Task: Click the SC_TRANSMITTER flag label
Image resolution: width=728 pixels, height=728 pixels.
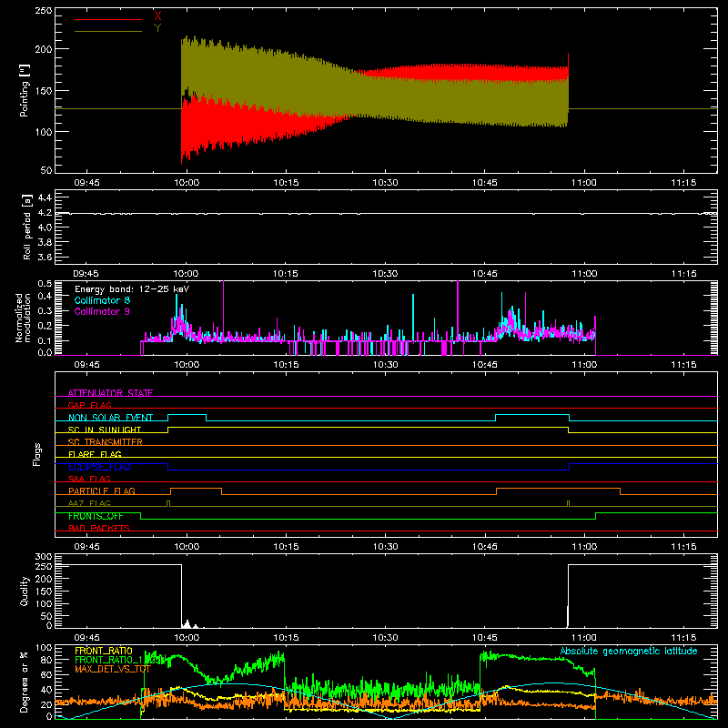Action: [x=105, y=441]
